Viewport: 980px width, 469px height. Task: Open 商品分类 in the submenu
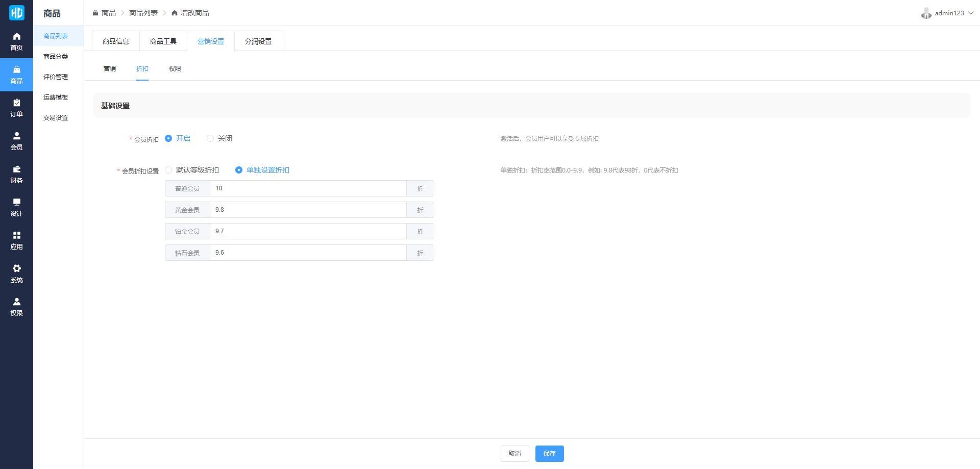(56, 57)
